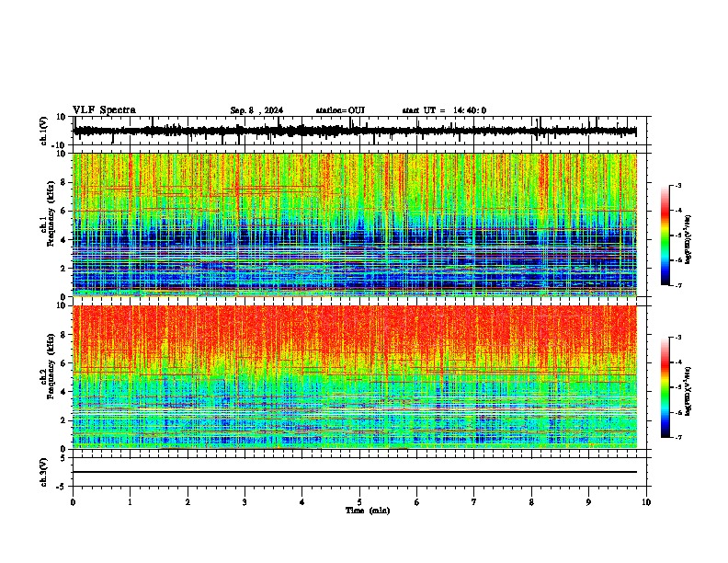Click the time axis tick label '5'
Image resolution: width=728 pixels, height=563 pixels.
point(359,502)
